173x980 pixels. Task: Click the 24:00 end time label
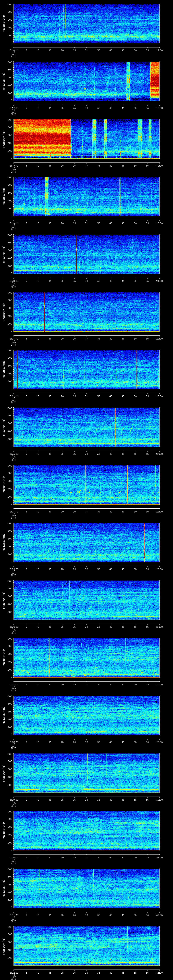[160, 454]
